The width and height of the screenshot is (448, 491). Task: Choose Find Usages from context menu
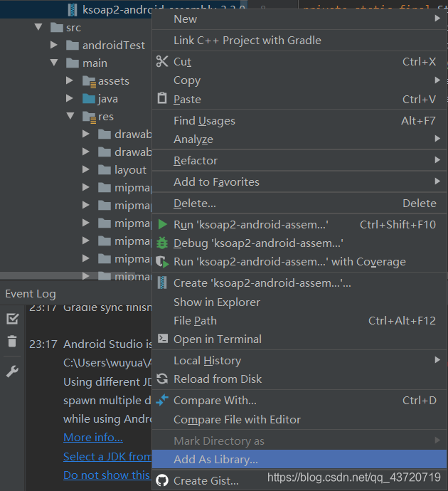click(x=299, y=120)
